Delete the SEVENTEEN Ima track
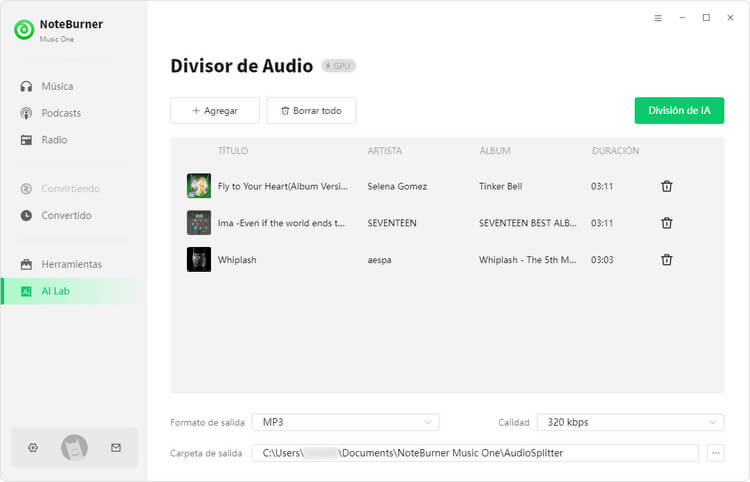750x482 pixels. pos(666,223)
